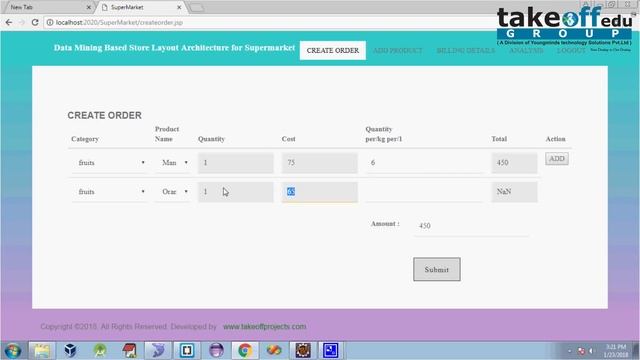Screen dimensions: 640x360
Task: Click empty Quantity per kg field, Orar row
Action: click(x=424, y=192)
